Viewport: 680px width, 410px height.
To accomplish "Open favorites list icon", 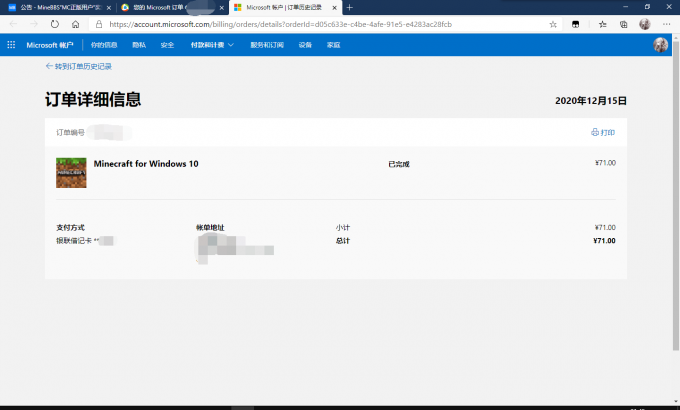I will (602, 24).
